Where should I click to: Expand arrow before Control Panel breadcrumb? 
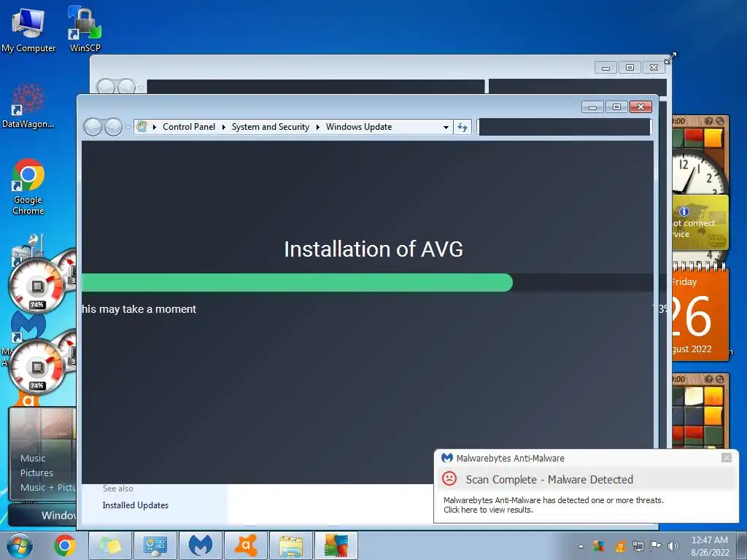[155, 127]
